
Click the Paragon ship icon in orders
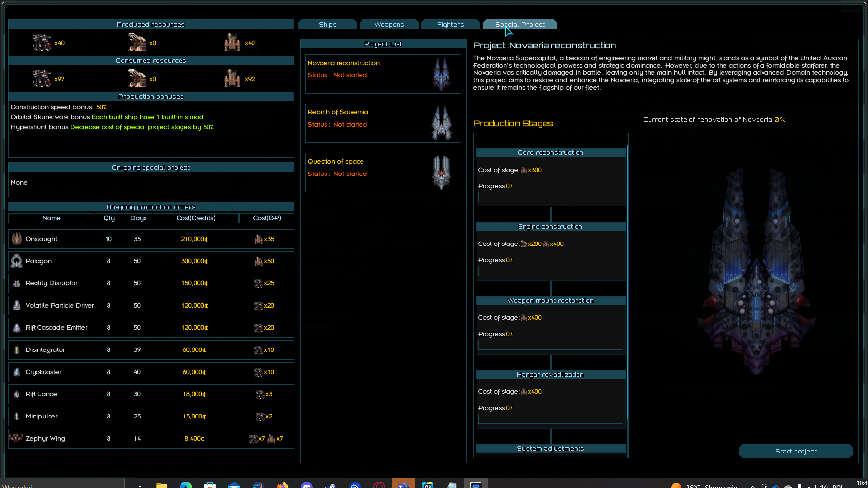17,261
